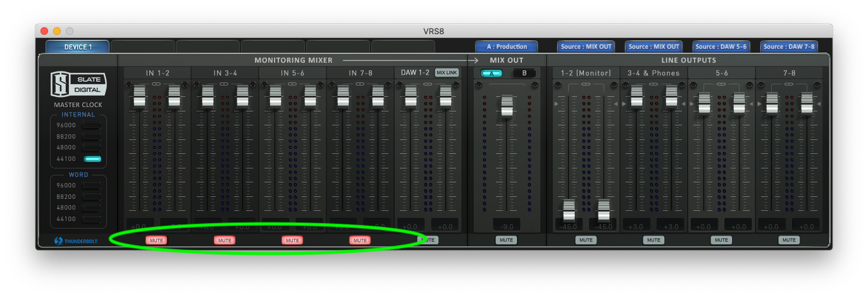Toggle the link icon on line output 7-8
This screenshot has width=868, height=297.
click(x=789, y=84)
